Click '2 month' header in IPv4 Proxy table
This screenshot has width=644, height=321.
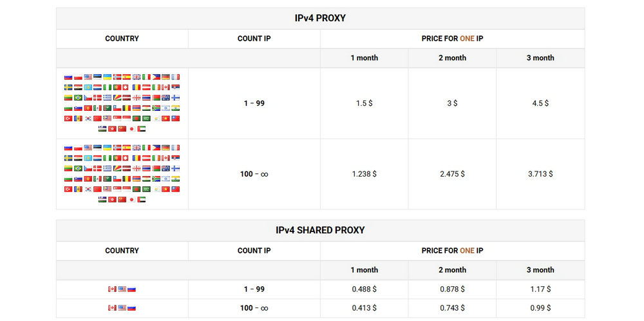click(x=452, y=58)
